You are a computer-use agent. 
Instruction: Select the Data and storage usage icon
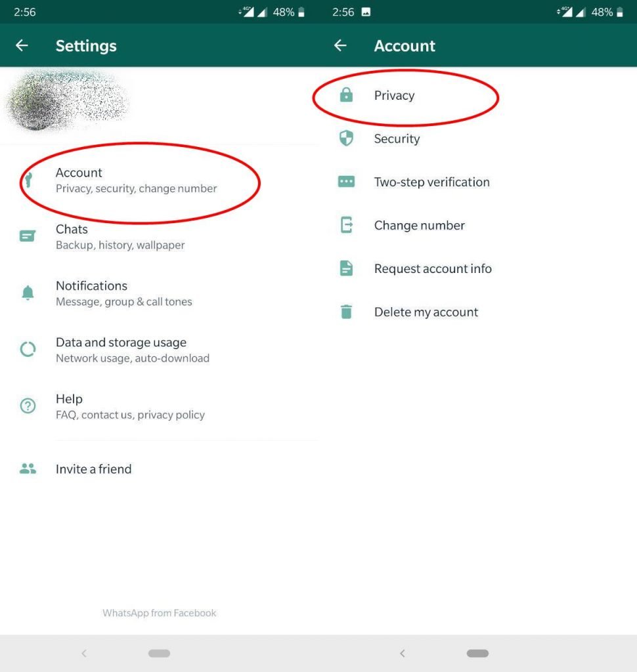pyautogui.click(x=28, y=349)
